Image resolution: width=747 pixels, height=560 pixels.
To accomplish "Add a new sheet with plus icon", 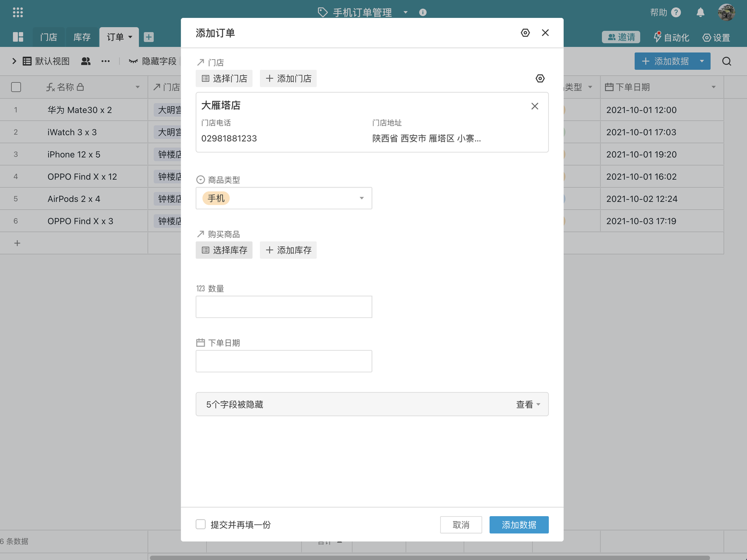I will (x=148, y=37).
